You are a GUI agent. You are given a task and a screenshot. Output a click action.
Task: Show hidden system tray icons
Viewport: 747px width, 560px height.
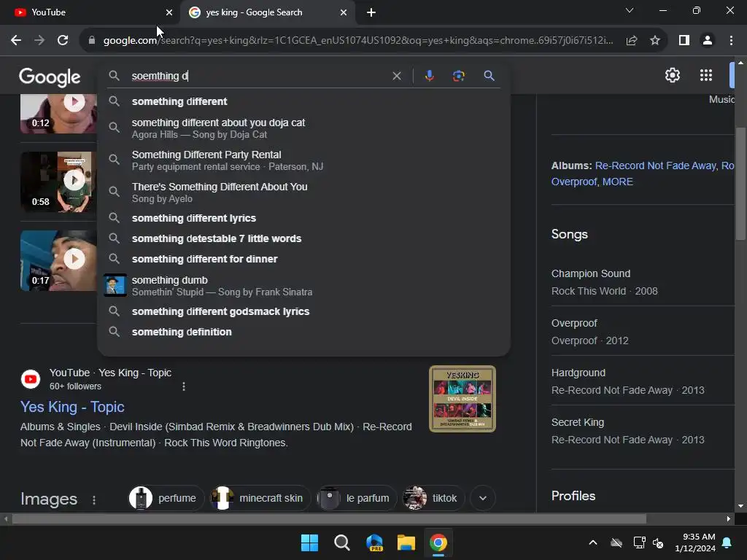pyautogui.click(x=593, y=542)
